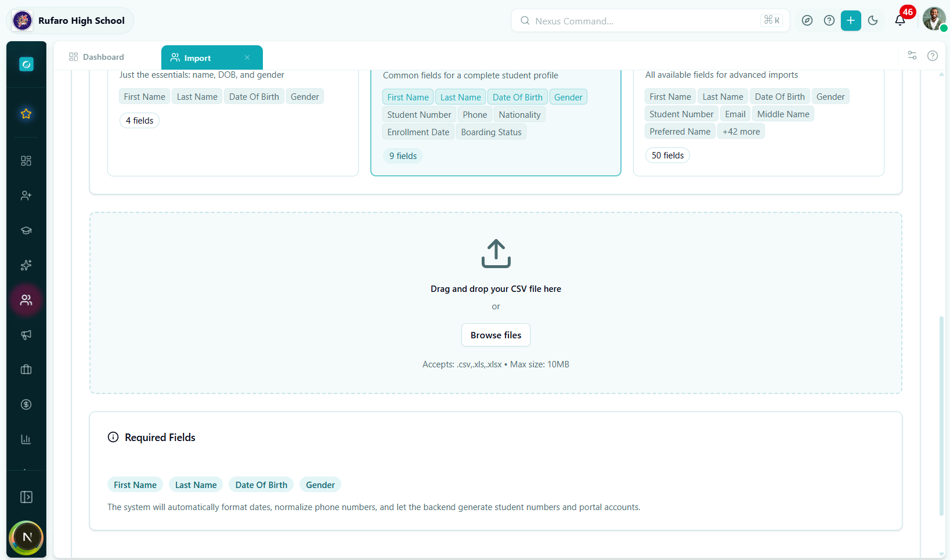
Task: Click the upload arrow icon in the drop zone
Action: pyautogui.click(x=496, y=254)
